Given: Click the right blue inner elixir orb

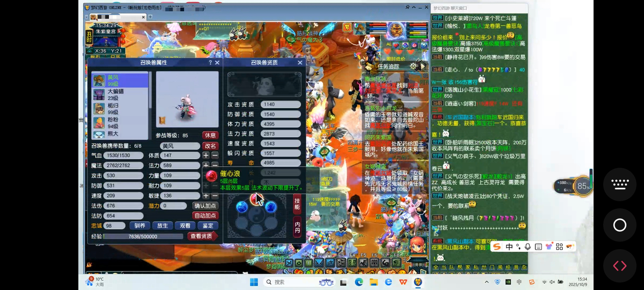Looking at the screenshot, I should coord(271,207).
